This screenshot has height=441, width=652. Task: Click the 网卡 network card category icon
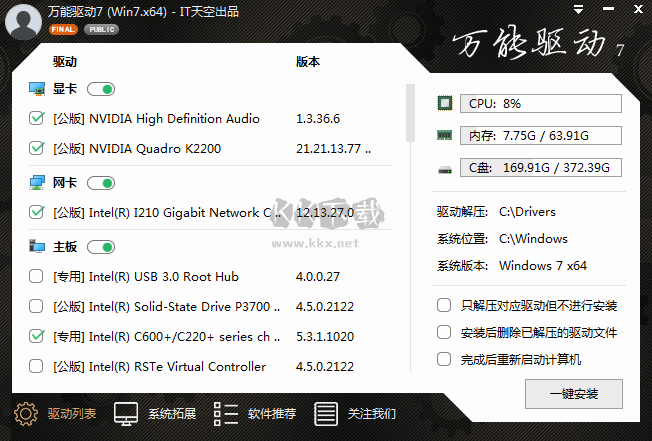(37, 182)
